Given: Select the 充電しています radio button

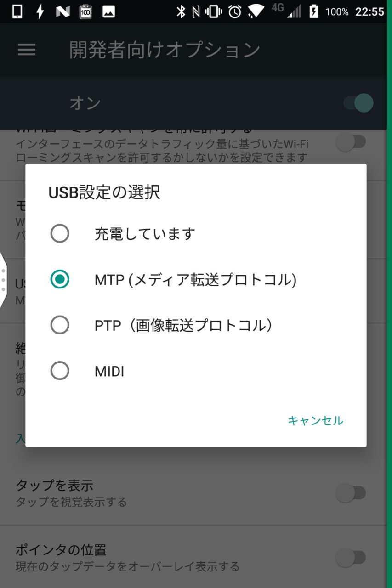Looking at the screenshot, I should (60, 234).
